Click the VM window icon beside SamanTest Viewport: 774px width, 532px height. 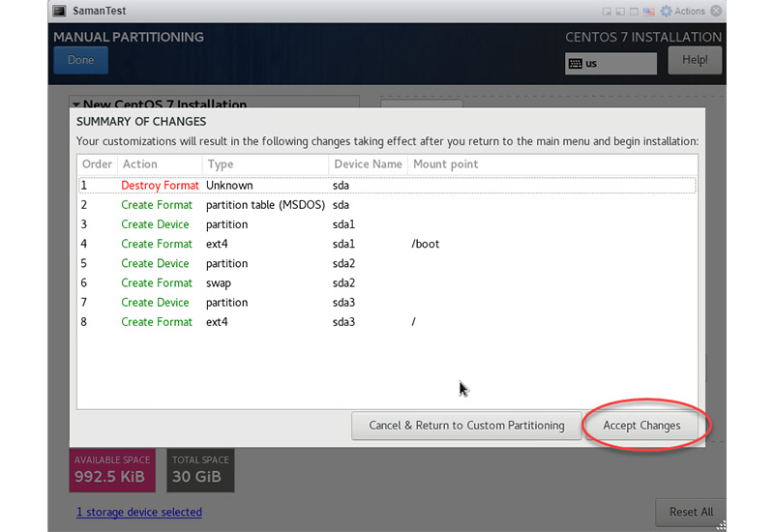(58, 12)
